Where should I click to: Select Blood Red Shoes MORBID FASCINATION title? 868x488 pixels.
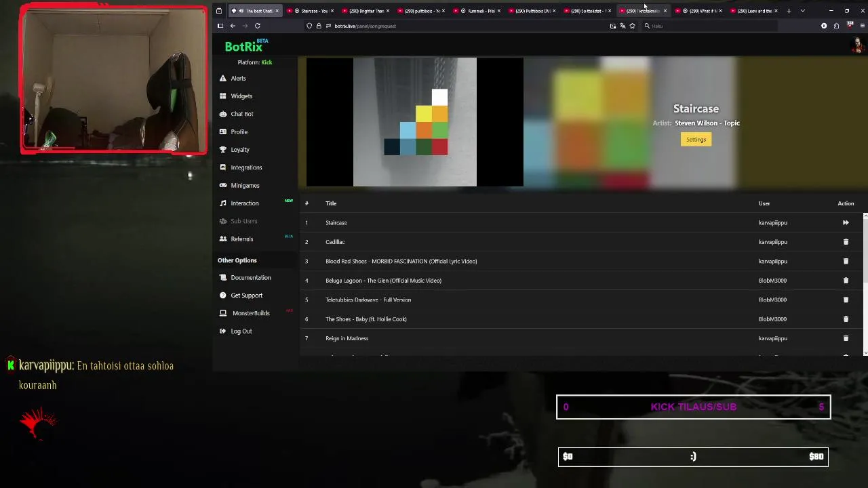401,261
